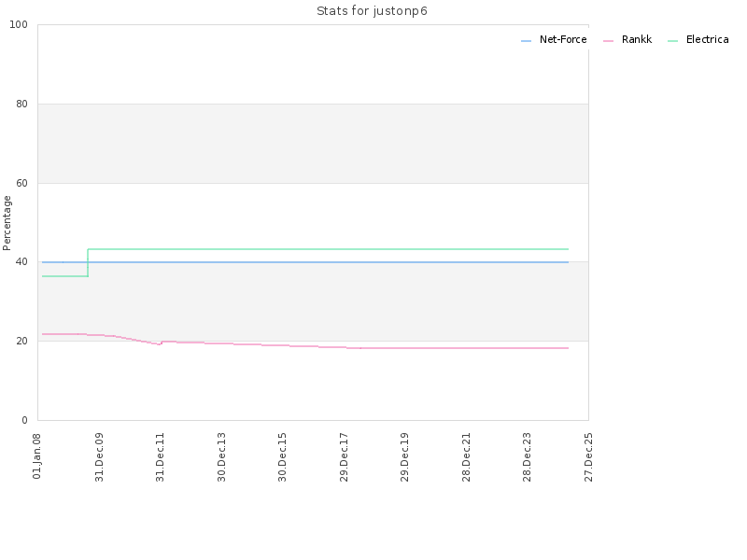Viewport: 747px width, 560px height.
Task: Click the 100 tick on the y-axis
Action: pyautogui.click(x=19, y=25)
